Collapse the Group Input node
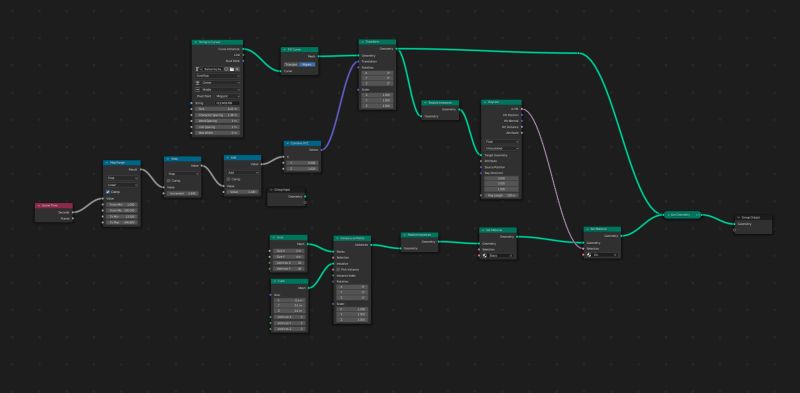800x393 pixels. point(271,190)
